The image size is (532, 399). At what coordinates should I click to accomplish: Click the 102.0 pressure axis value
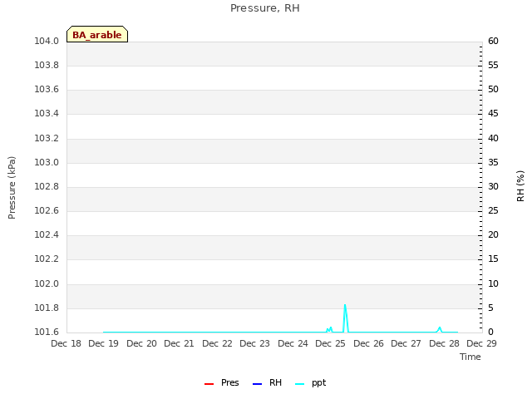(x=47, y=283)
